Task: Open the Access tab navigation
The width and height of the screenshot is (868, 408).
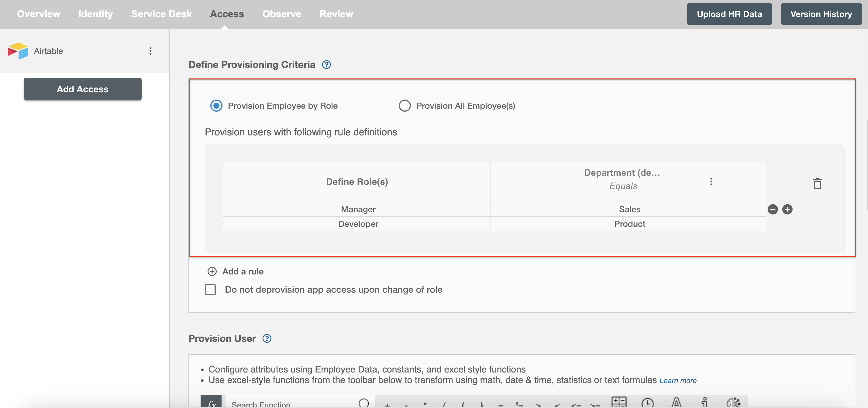Action: [x=226, y=13]
